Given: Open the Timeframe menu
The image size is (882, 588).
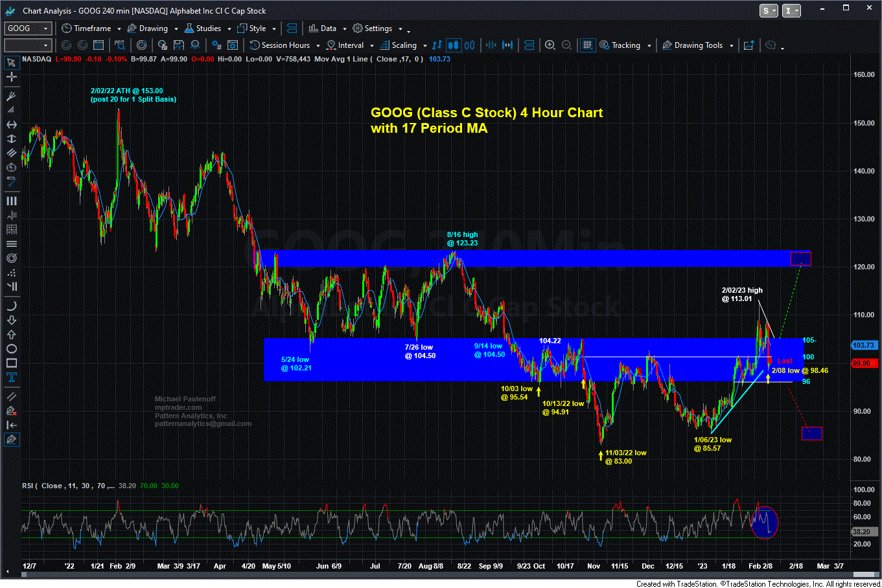Looking at the screenshot, I should [x=91, y=28].
